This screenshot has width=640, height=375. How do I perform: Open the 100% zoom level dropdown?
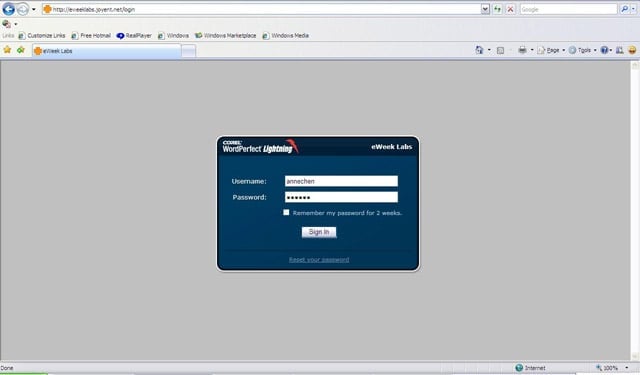627,368
